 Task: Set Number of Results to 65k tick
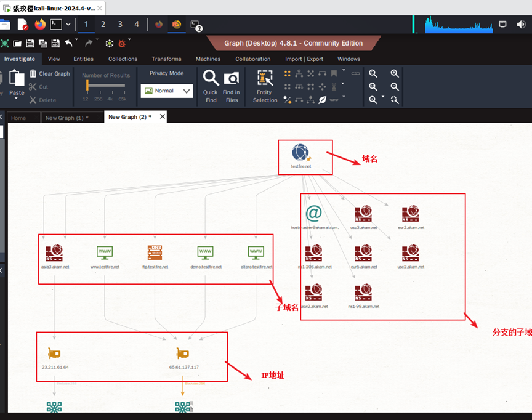tap(123, 99)
